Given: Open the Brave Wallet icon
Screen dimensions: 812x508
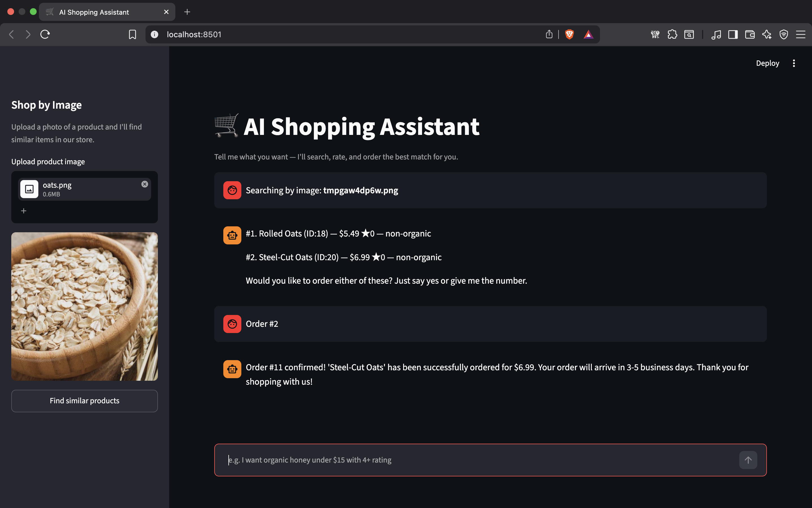Looking at the screenshot, I should point(750,34).
